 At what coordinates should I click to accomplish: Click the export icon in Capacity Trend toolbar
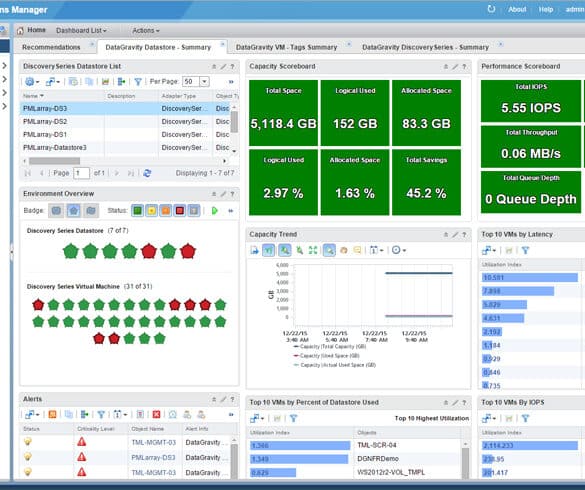pos(254,250)
